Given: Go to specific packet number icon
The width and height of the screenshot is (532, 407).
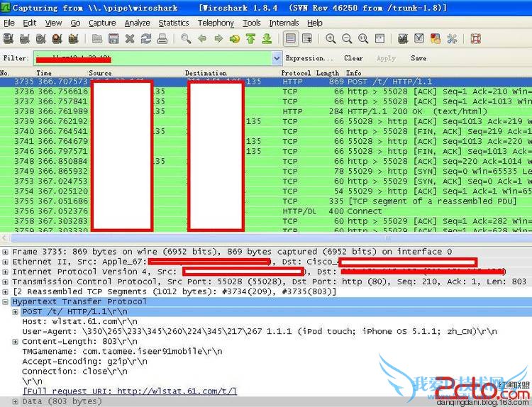Looking at the screenshot, I should pos(235,39).
